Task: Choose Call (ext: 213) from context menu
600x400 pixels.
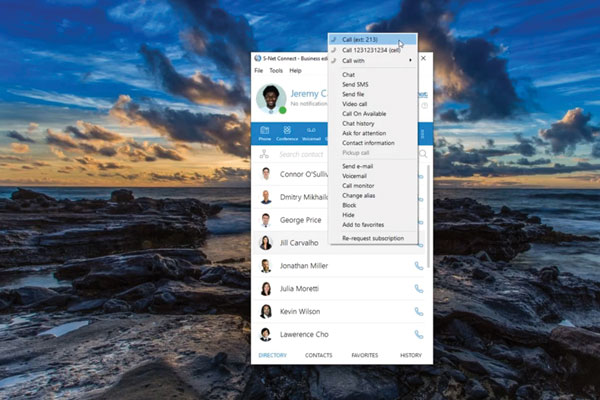Action: (x=373, y=39)
